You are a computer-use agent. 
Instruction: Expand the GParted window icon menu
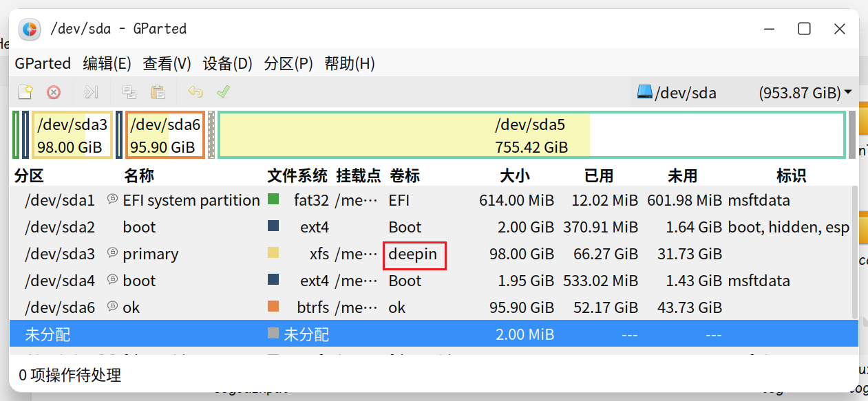pos(28,29)
